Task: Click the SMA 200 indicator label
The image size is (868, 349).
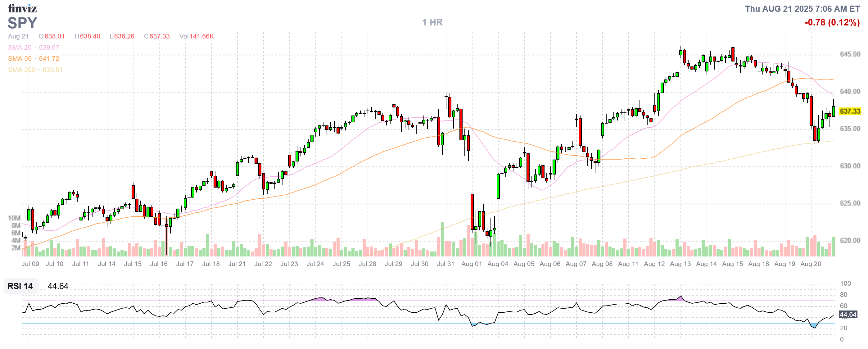Action: (x=21, y=70)
